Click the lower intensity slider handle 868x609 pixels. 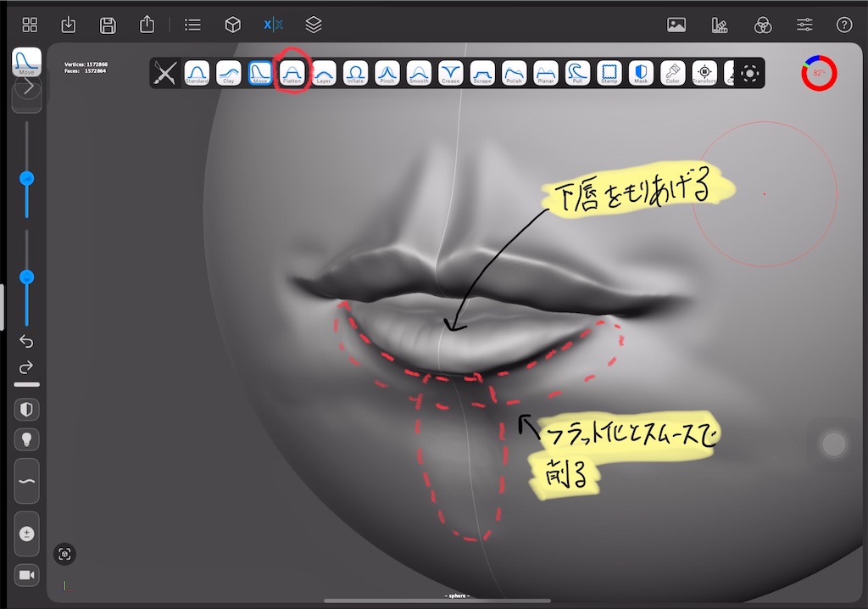point(26,277)
